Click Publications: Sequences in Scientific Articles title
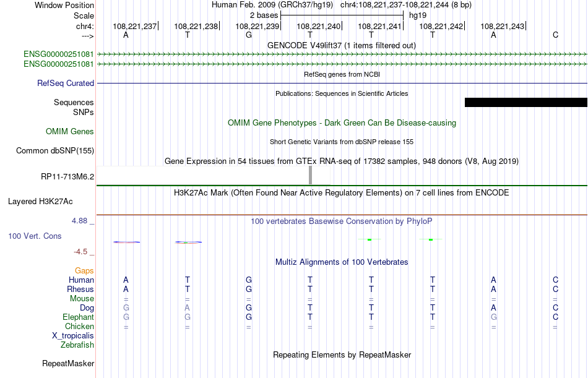Viewport: 588px width, 378px height. click(x=342, y=93)
